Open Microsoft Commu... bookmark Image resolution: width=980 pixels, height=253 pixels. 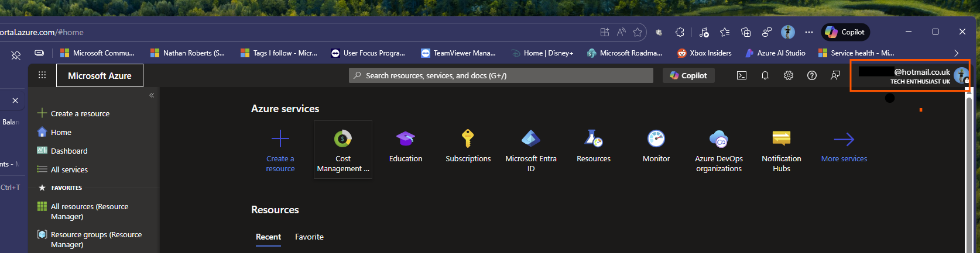coord(97,53)
